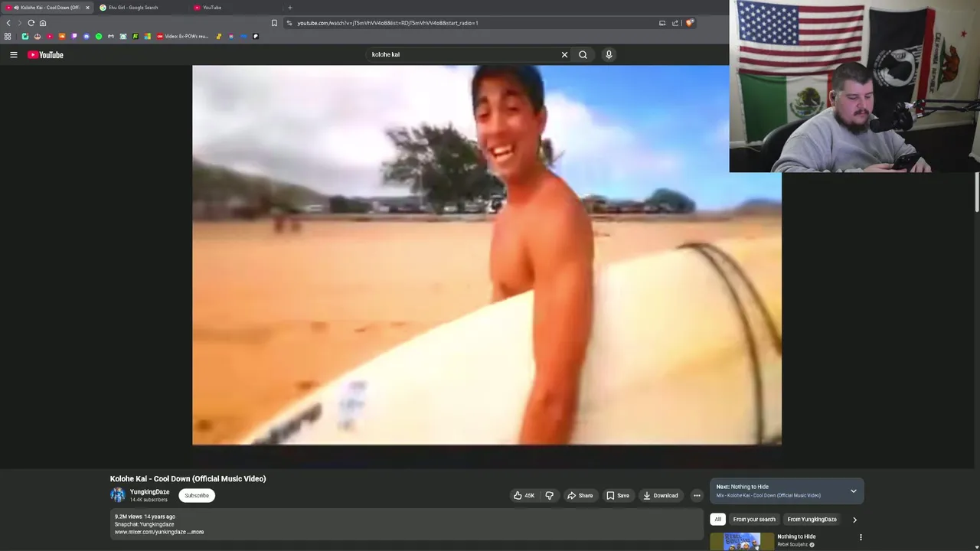
Task: Share the Cool Down video
Action: point(580,495)
